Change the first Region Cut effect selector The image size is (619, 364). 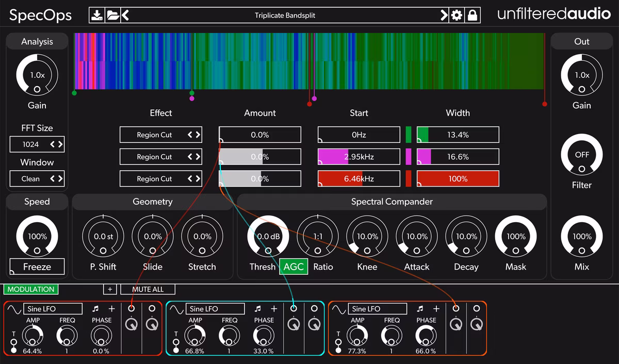pyautogui.click(x=160, y=135)
